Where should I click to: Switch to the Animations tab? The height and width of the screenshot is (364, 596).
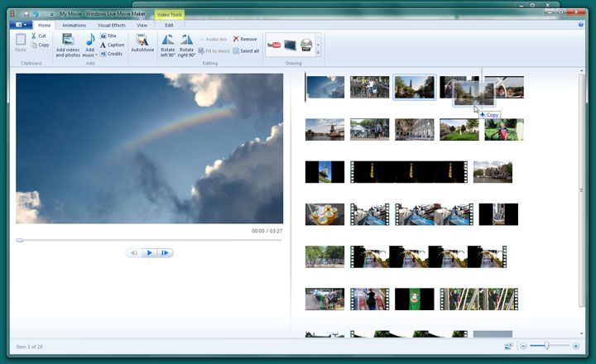[x=74, y=25]
